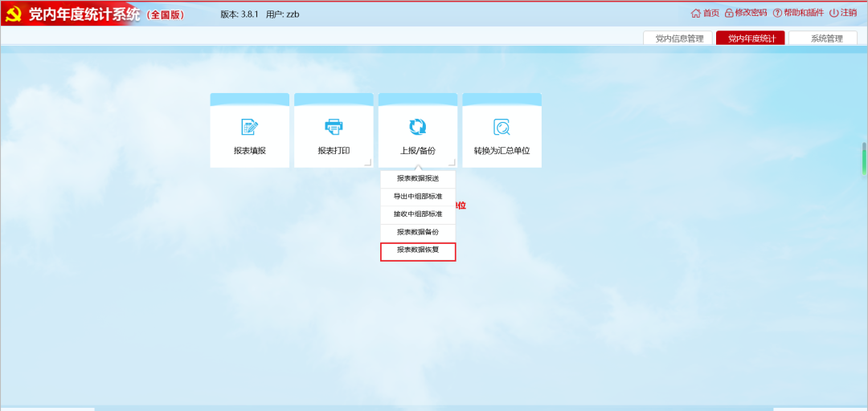Click the 报表打印 printer icon
The height and width of the screenshot is (411, 868).
334,127
